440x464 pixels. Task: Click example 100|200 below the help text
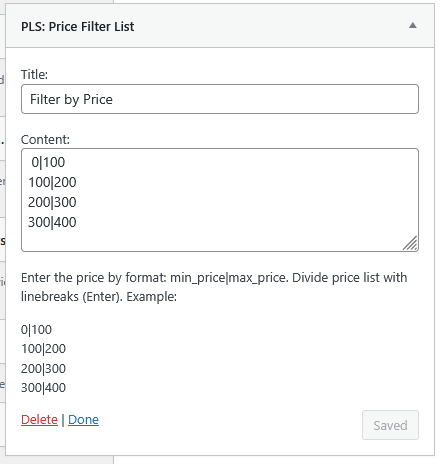point(43,349)
